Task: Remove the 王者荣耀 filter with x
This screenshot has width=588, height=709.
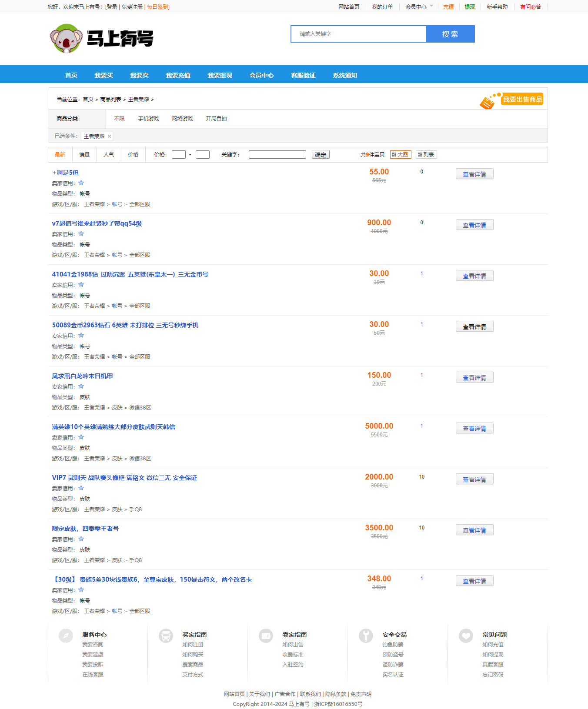Action: coord(110,136)
